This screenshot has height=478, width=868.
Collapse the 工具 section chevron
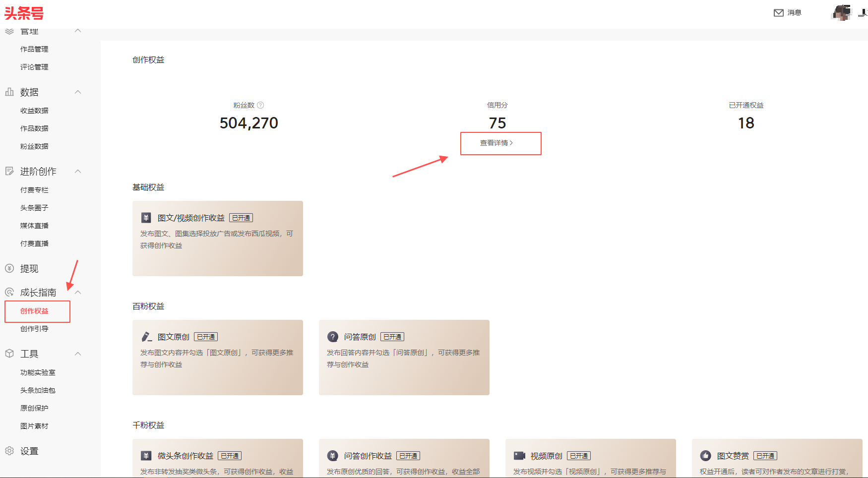(78, 354)
